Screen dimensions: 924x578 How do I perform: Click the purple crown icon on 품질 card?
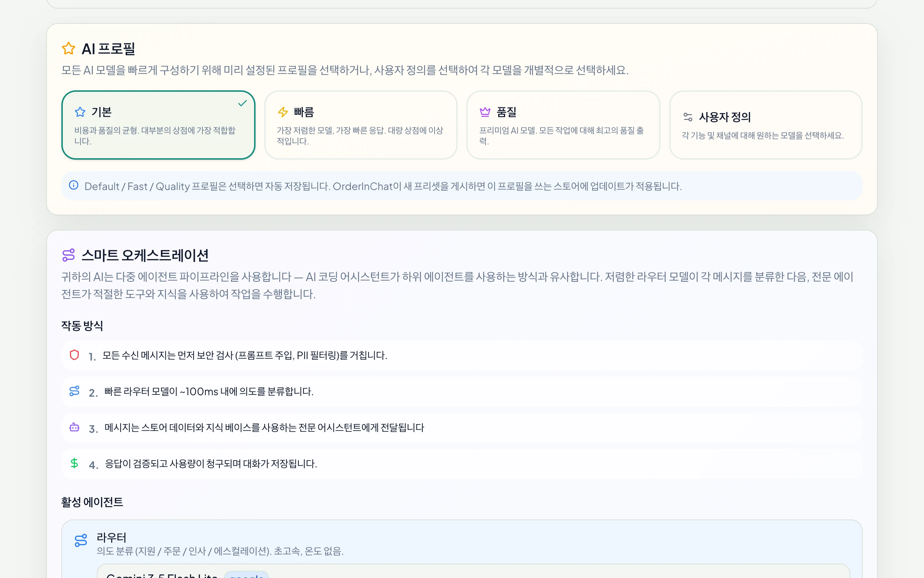(485, 112)
